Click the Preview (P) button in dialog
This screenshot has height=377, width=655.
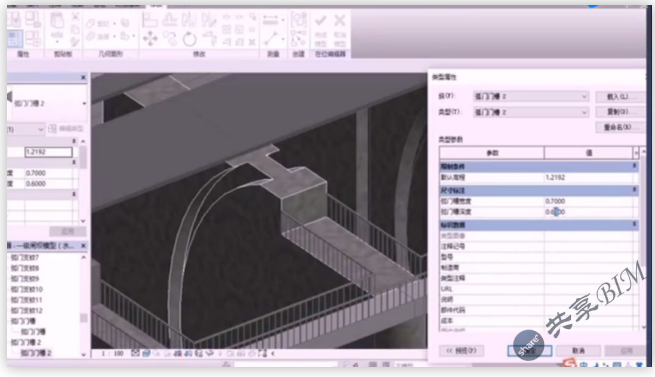[462, 351]
